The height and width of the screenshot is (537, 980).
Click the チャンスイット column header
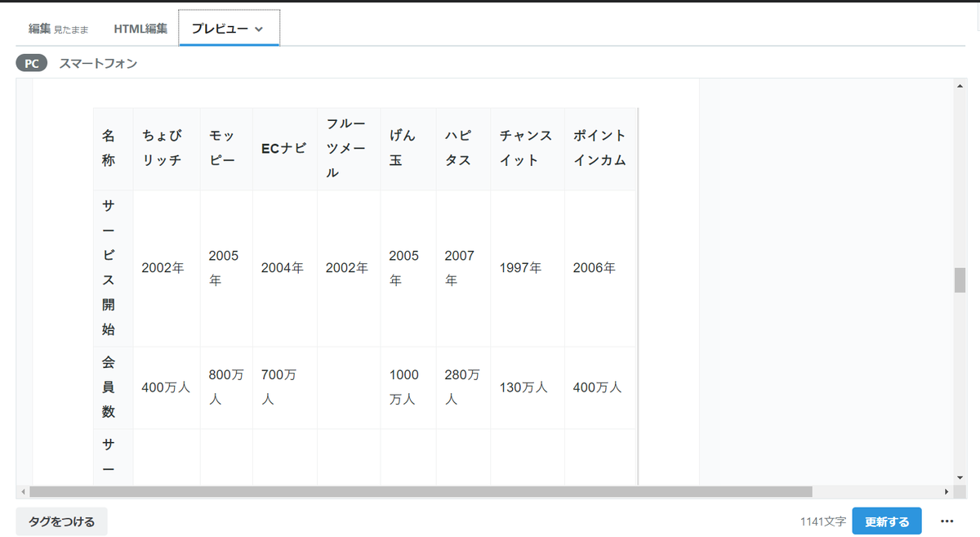click(x=526, y=148)
